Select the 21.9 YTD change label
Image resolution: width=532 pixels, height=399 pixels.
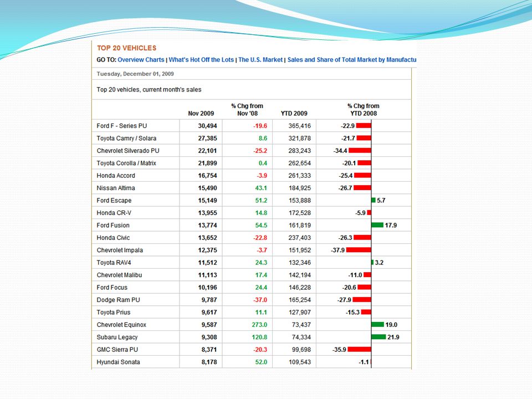pyautogui.click(x=393, y=337)
